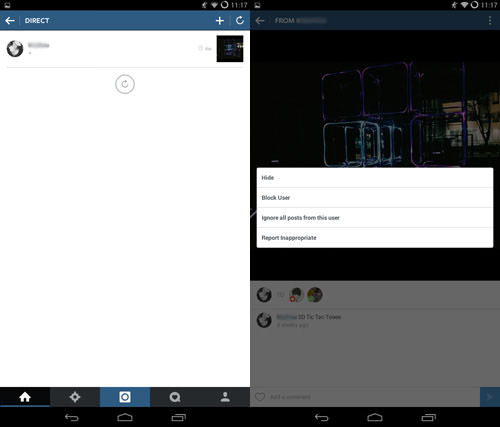Open the direct message photo thumbnail
The width and height of the screenshot is (500, 427).
coord(230,49)
